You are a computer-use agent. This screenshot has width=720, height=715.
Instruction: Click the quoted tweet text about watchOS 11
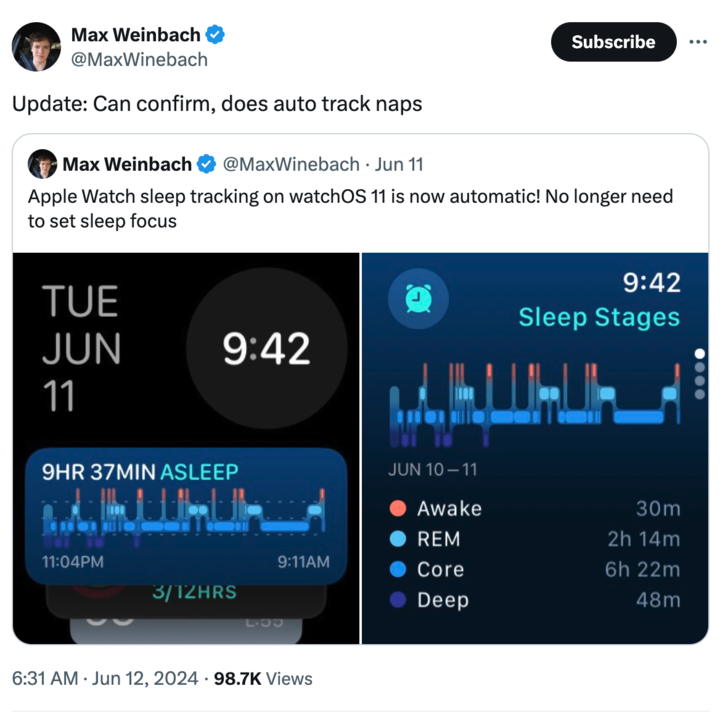click(x=350, y=208)
